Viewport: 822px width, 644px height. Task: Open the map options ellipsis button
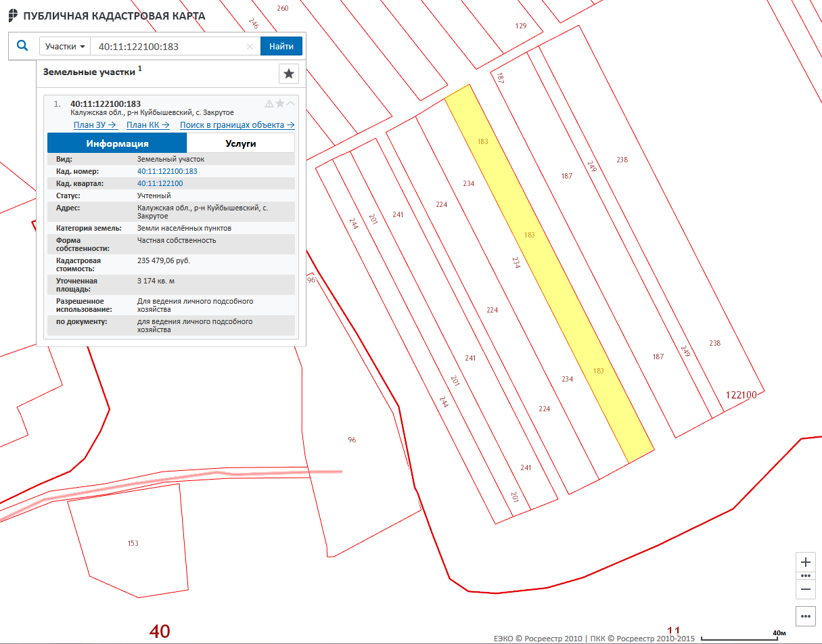coord(805,616)
